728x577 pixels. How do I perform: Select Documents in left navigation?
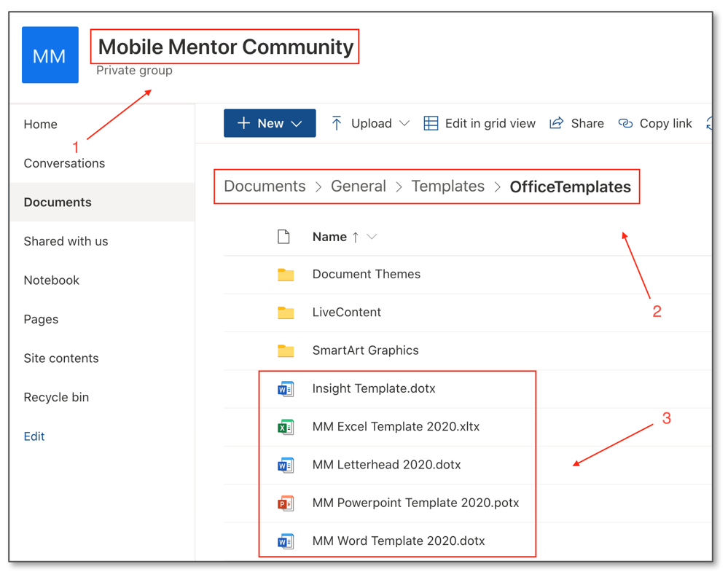[58, 202]
